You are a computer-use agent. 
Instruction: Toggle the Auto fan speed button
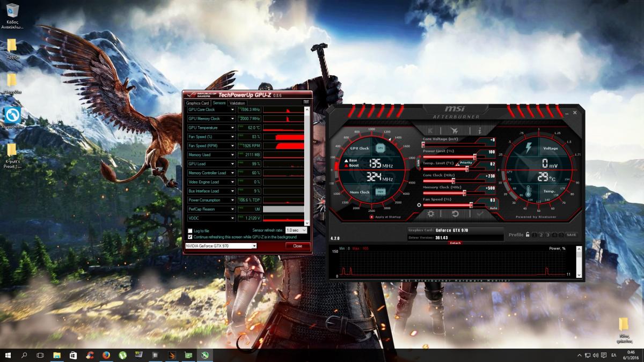coord(493,208)
